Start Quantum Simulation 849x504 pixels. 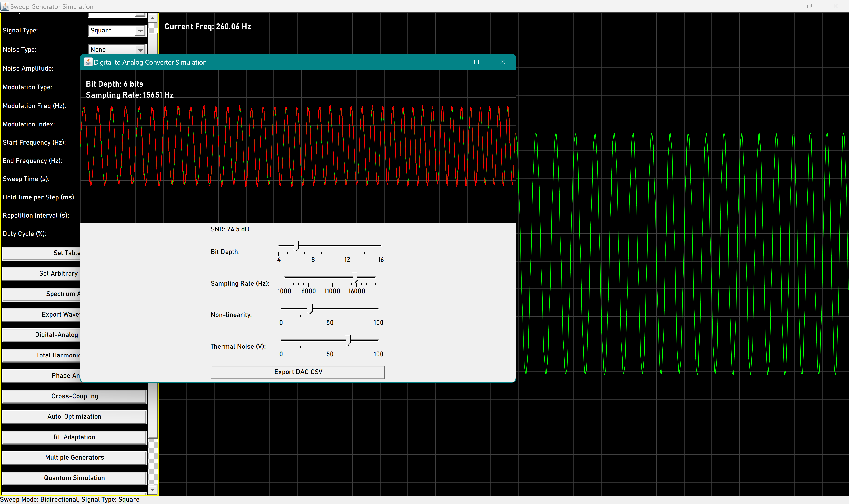(74, 478)
